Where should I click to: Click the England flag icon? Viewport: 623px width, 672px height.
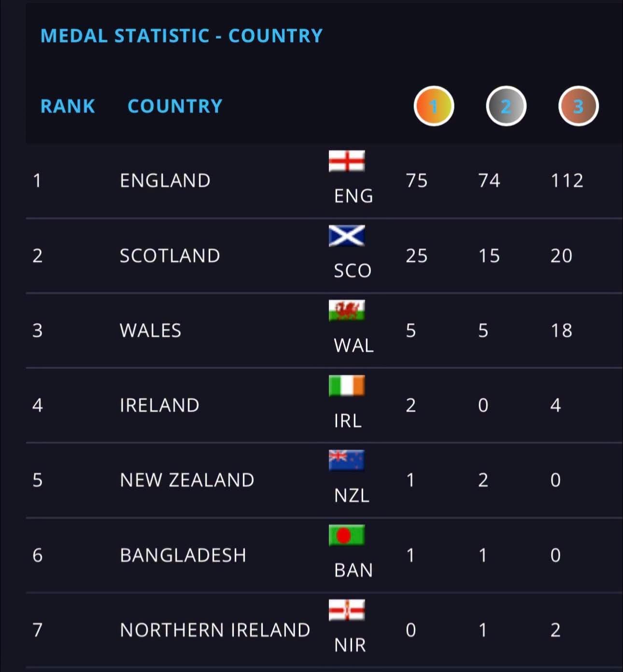pyautogui.click(x=347, y=161)
